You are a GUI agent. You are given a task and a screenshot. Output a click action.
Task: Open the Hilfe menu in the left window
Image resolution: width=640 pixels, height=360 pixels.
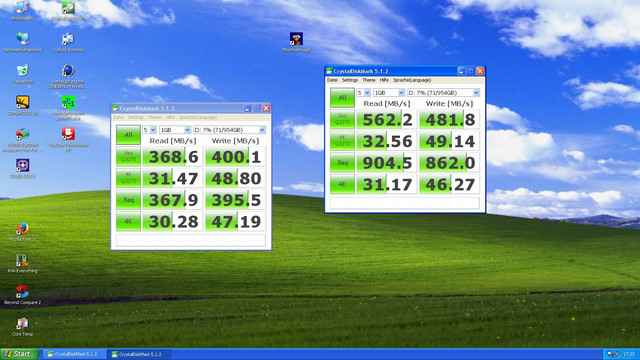coord(170,118)
